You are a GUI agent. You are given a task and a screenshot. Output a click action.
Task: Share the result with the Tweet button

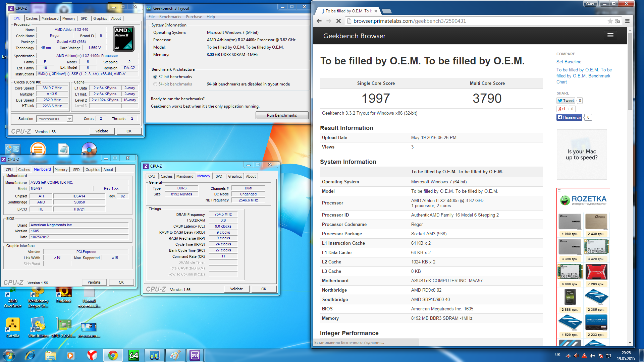566,101
